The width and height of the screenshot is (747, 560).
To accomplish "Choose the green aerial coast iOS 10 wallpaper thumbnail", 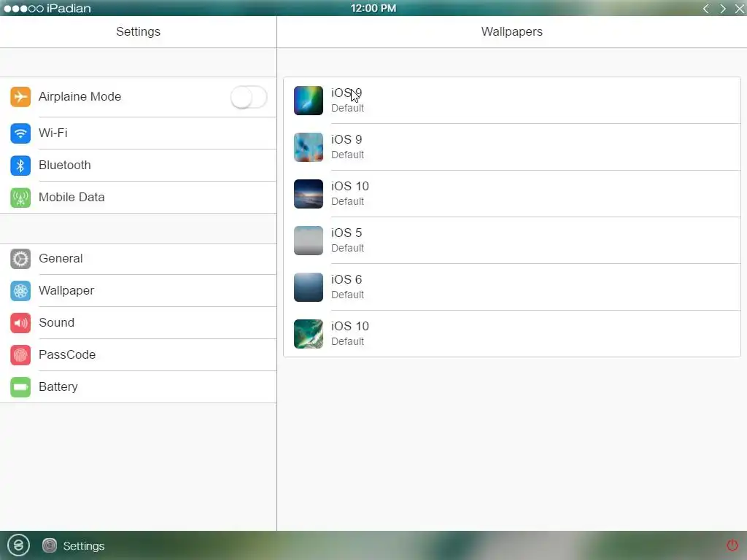I will tap(309, 334).
